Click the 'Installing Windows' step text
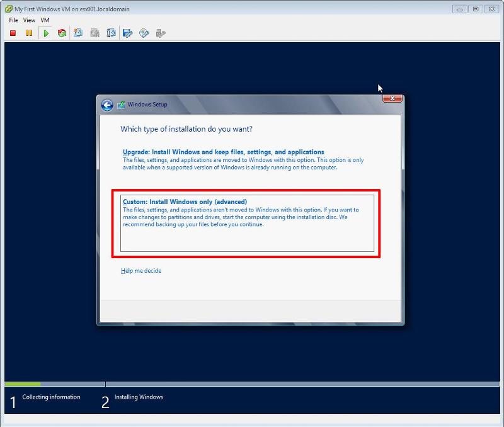This screenshot has height=427, width=504. point(139,397)
